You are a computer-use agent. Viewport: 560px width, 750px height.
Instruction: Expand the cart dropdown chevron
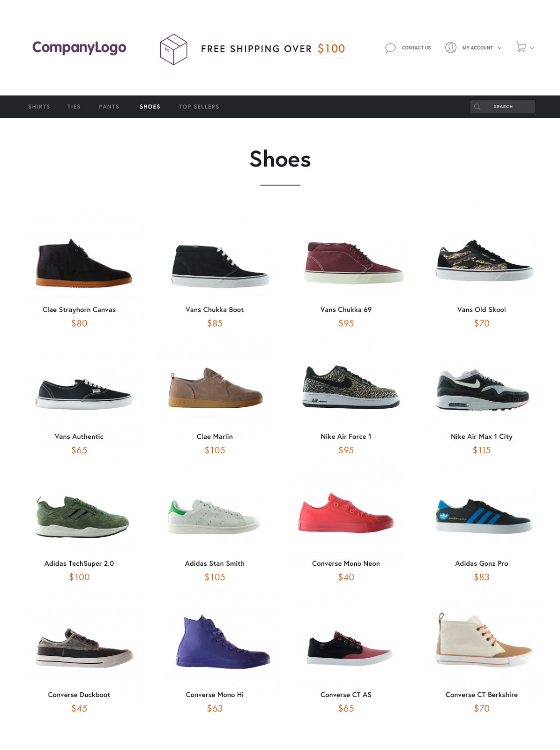tap(532, 48)
